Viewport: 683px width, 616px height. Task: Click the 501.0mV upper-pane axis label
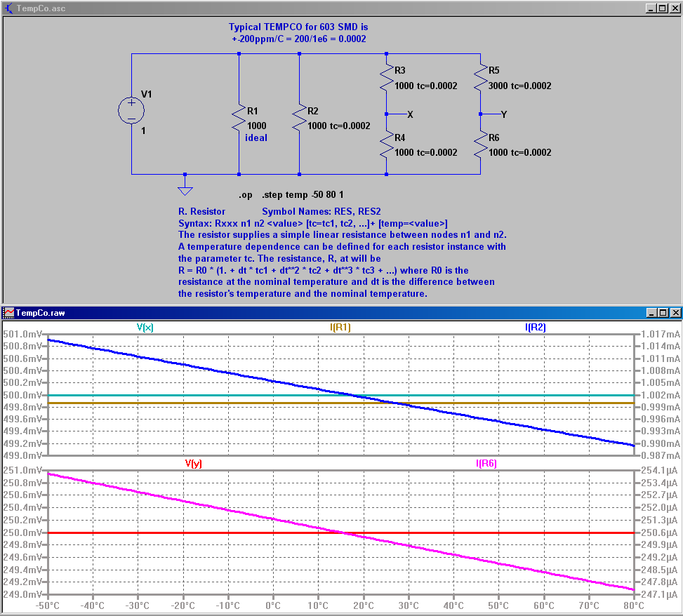(x=22, y=334)
